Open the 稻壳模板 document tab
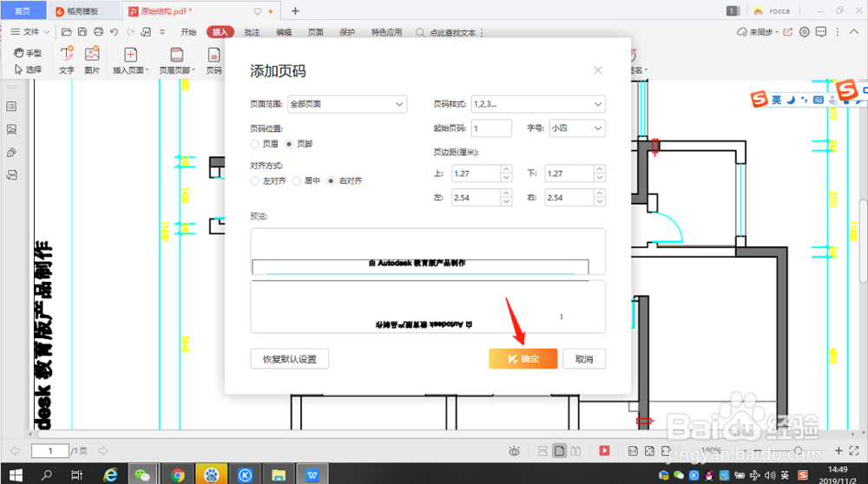The height and width of the screenshot is (484, 868). (83, 11)
